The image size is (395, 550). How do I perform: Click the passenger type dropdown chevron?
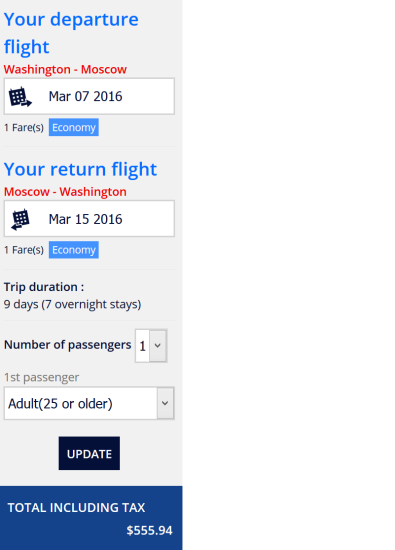165,403
